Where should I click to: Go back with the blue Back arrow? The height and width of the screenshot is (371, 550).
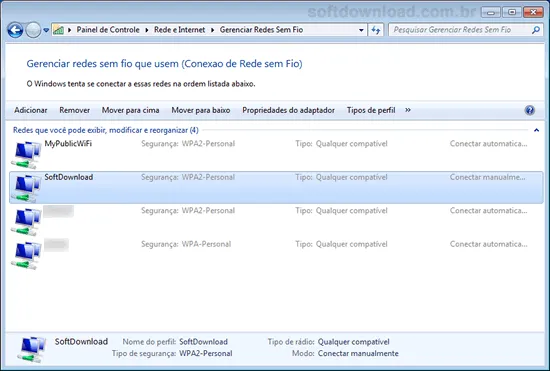(x=15, y=30)
